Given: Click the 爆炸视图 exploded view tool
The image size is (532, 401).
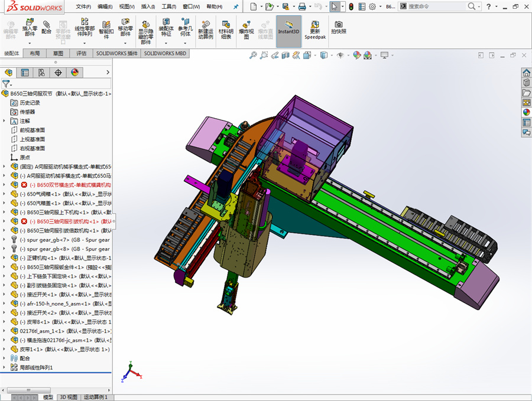Looking at the screenshot, I should 246,29.
